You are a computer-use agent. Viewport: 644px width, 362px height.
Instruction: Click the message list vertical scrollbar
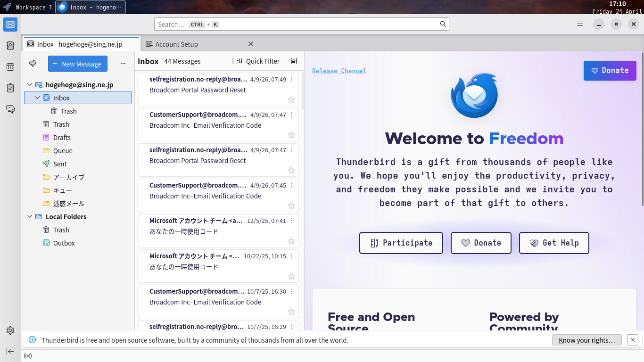tap(302, 90)
